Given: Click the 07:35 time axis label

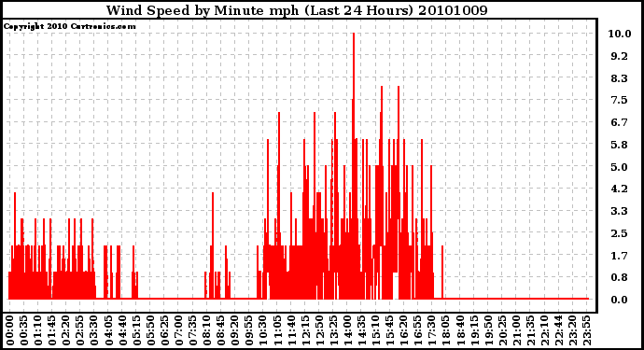Looking at the screenshot, I should pyautogui.click(x=192, y=331).
